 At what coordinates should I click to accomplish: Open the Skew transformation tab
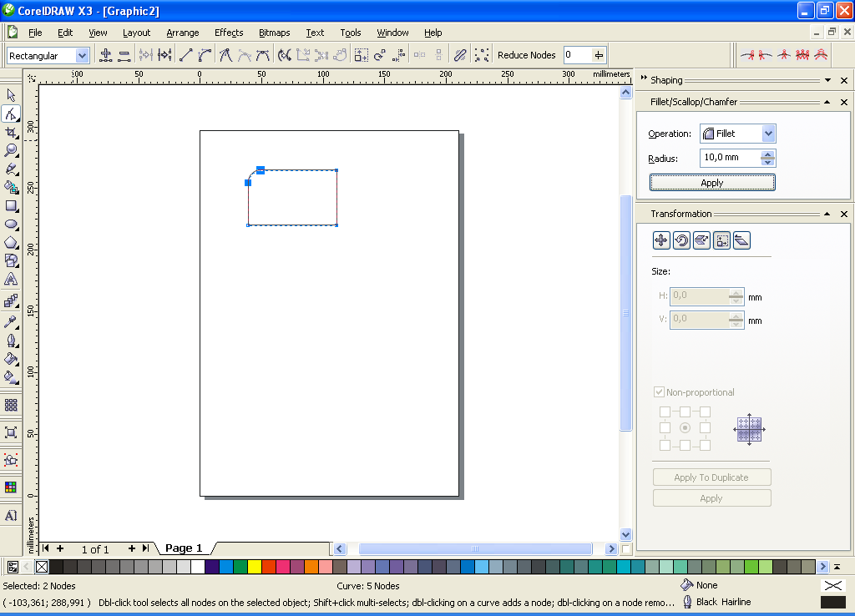pyautogui.click(x=741, y=240)
